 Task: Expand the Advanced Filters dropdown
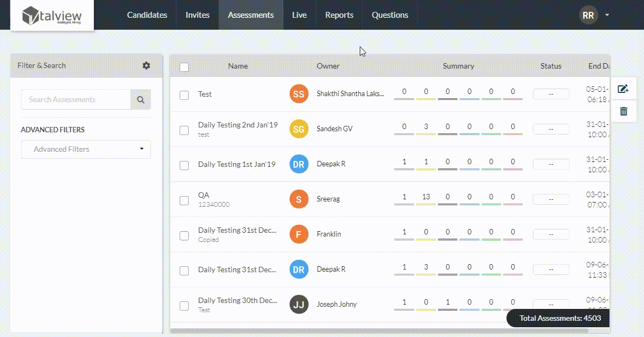(x=86, y=149)
